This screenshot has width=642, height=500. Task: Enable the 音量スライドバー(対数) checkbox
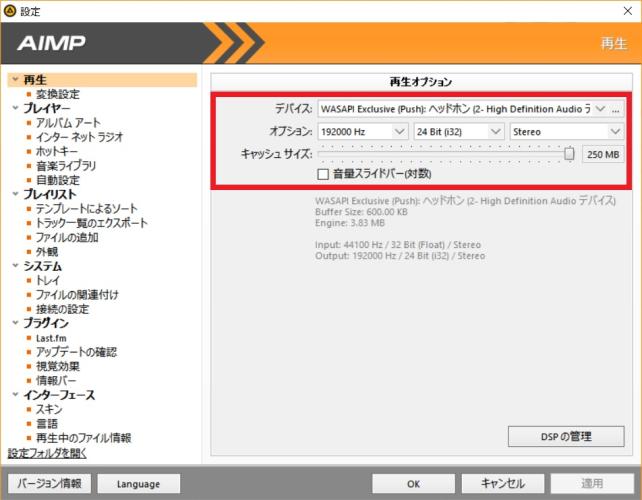tap(323, 174)
